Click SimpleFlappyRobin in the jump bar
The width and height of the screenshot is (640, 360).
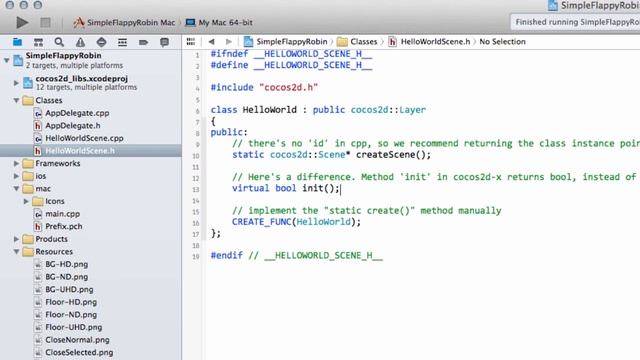point(286,42)
